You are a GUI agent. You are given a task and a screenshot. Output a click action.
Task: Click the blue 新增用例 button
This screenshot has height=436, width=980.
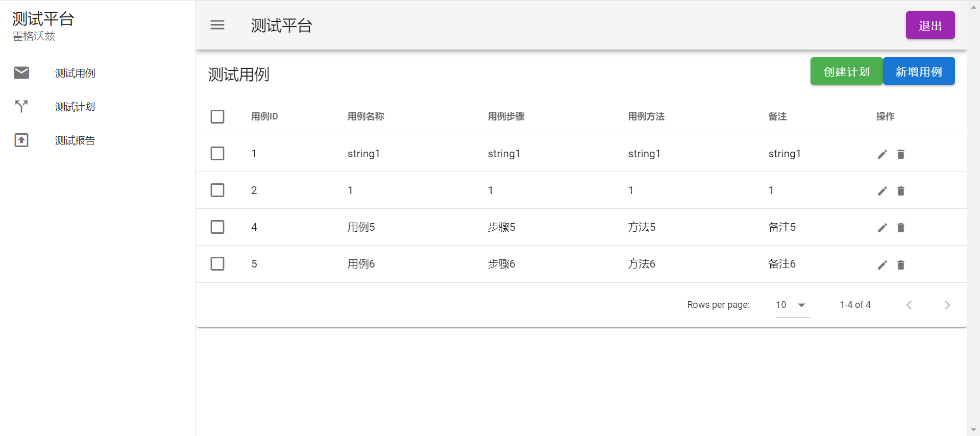[918, 71]
